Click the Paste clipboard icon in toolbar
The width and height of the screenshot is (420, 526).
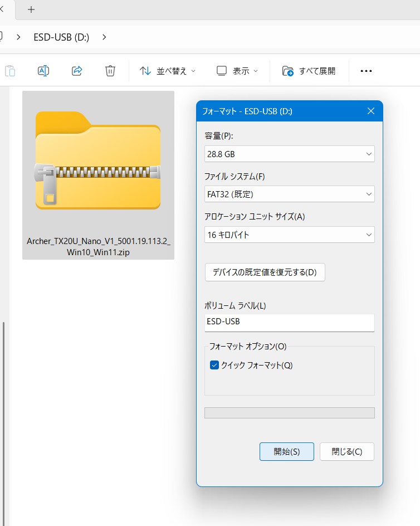point(10,71)
